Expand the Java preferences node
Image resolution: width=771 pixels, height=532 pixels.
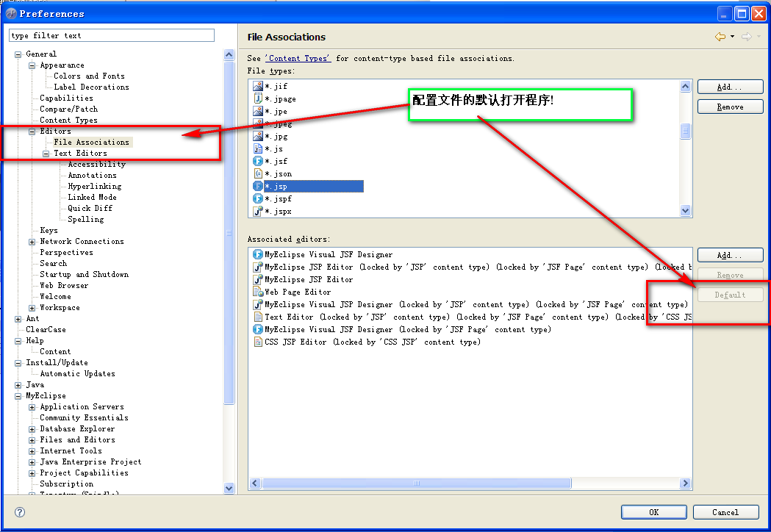17,384
